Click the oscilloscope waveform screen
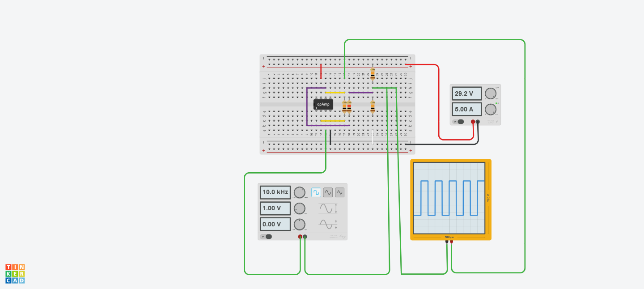 tap(449, 198)
